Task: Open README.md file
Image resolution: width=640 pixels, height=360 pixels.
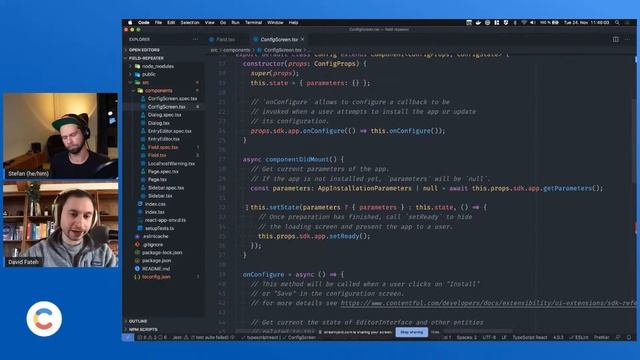Action: tap(156, 269)
